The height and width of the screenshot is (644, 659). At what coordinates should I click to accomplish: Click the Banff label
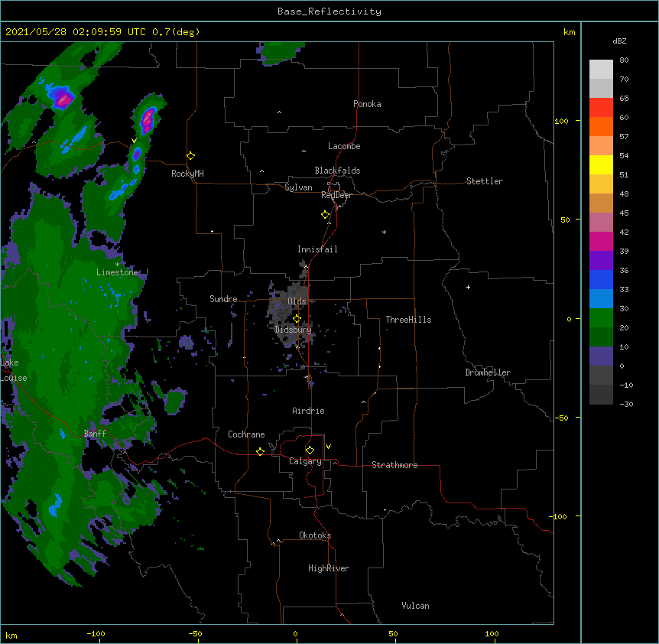click(x=95, y=434)
